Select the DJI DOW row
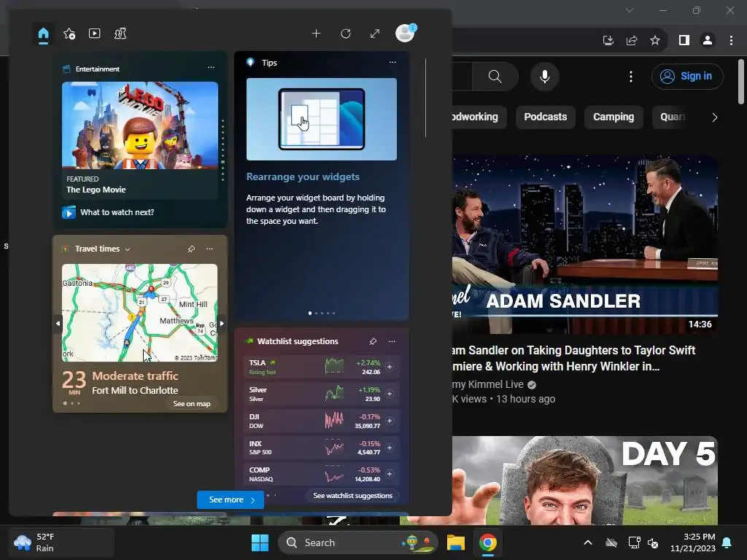Viewport: 747px width, 560px height. click(x=322, y=421)
